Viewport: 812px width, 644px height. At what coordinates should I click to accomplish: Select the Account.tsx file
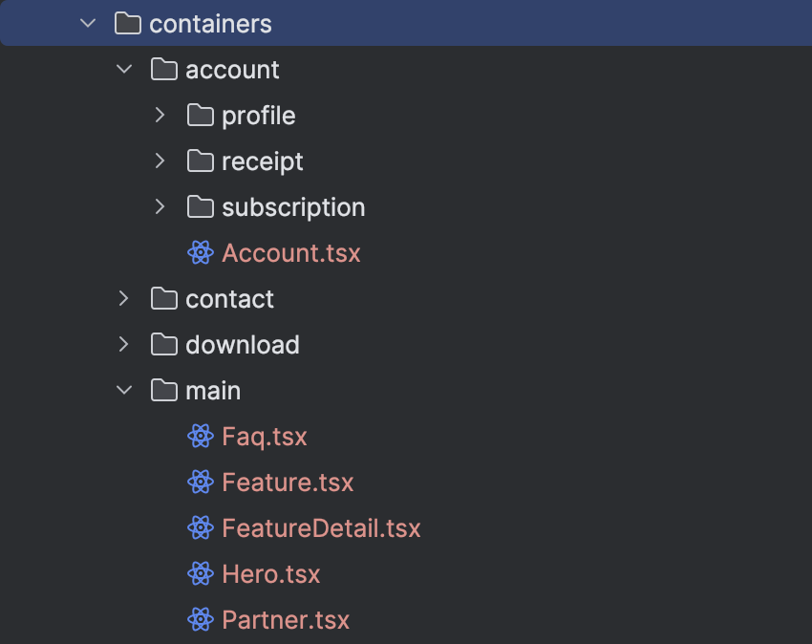[291, 253]
